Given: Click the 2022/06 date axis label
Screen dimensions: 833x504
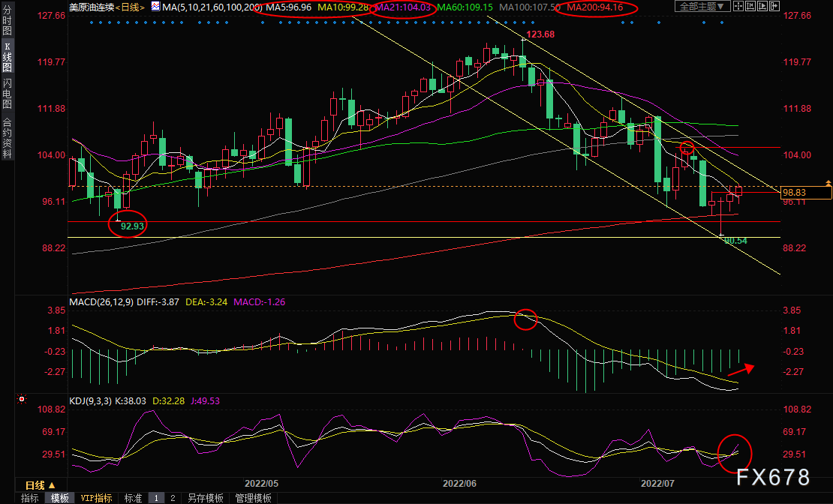Looking at the screenshot, I should (459, 483).
